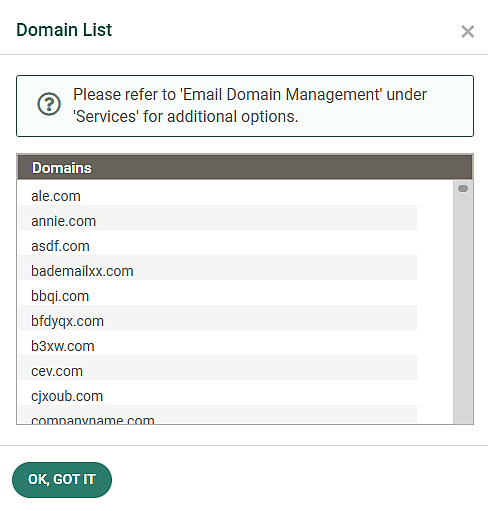The image size is (488, 511).
Task: Click the bottom of the scrollbar track
Action: (463, 418)
